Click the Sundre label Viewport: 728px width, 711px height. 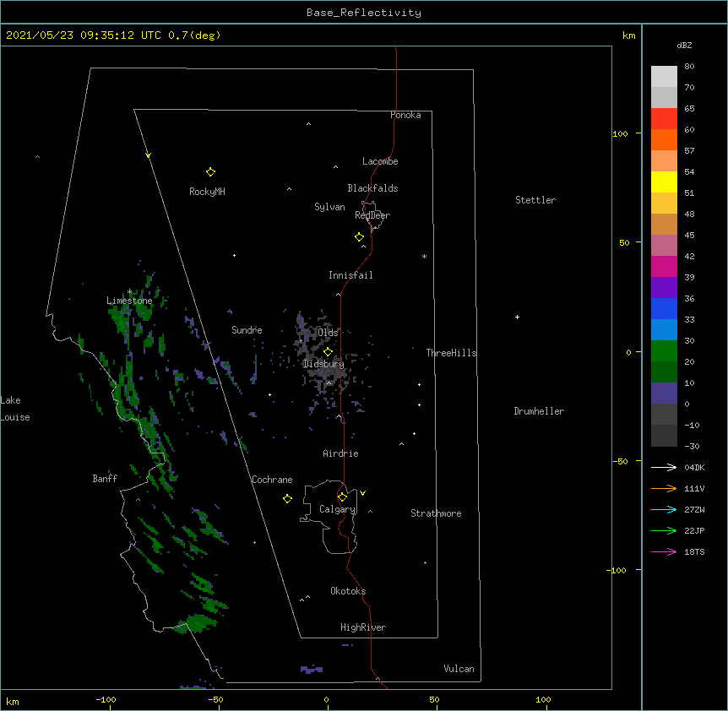click(247, 330)
